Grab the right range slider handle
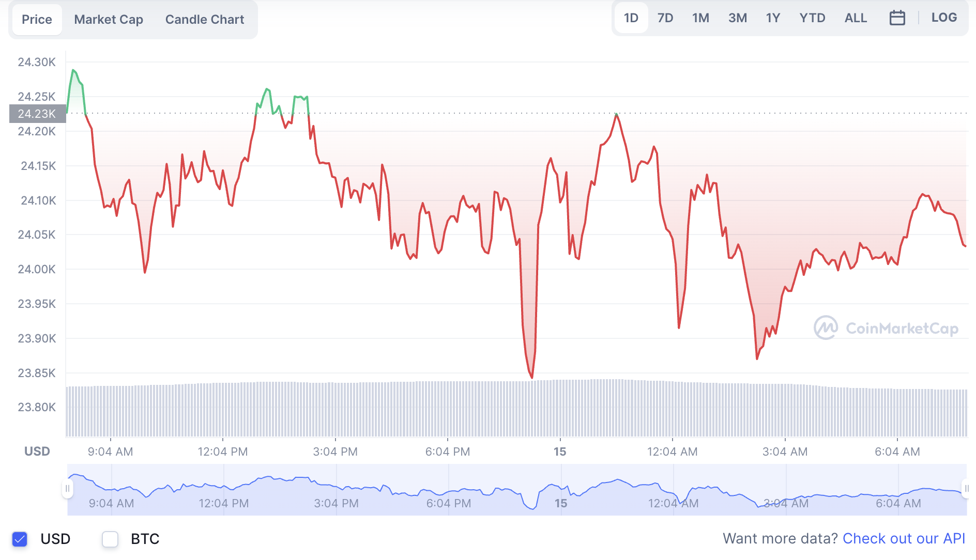 click(966, 489)
